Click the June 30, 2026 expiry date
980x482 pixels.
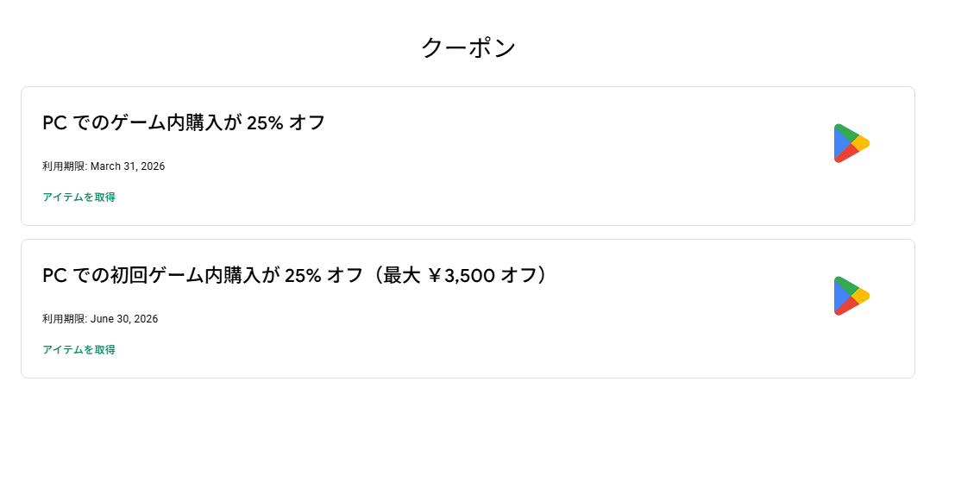[x=124, y=319]
